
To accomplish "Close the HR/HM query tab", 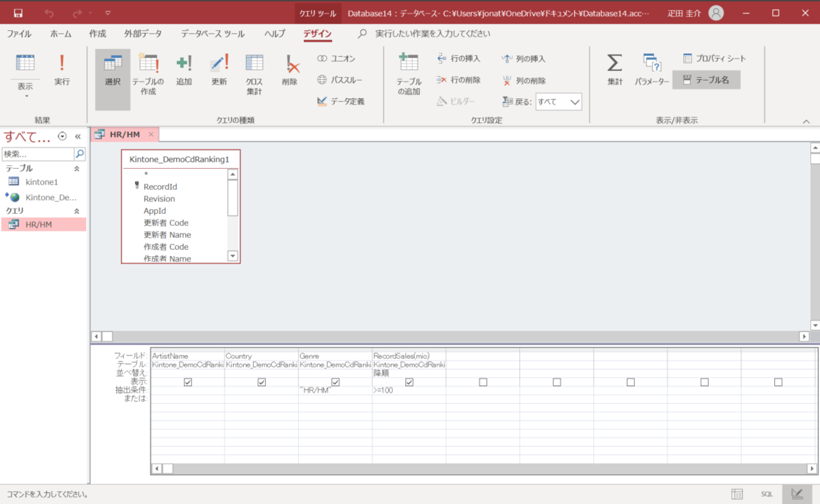I will [151, 135].
